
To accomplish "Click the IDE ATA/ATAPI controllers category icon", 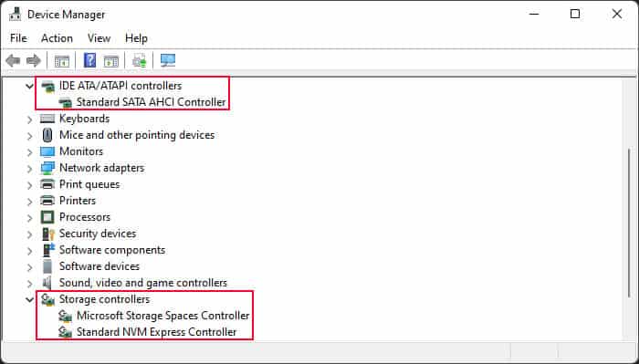I will tap(48, 86).
